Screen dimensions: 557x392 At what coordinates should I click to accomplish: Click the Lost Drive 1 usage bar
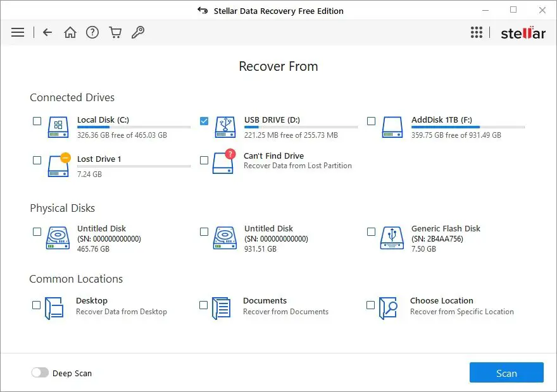click(x=134, y=166)
